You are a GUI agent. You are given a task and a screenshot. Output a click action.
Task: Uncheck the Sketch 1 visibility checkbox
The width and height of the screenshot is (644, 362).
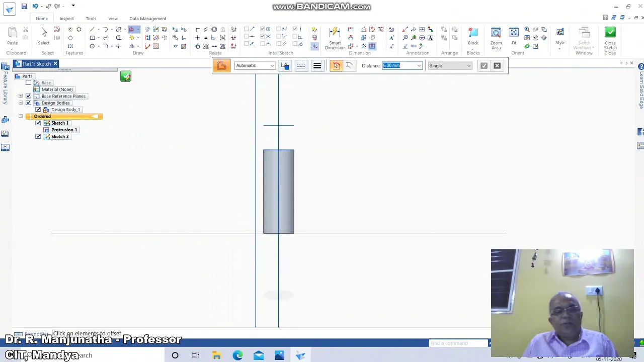38,123
